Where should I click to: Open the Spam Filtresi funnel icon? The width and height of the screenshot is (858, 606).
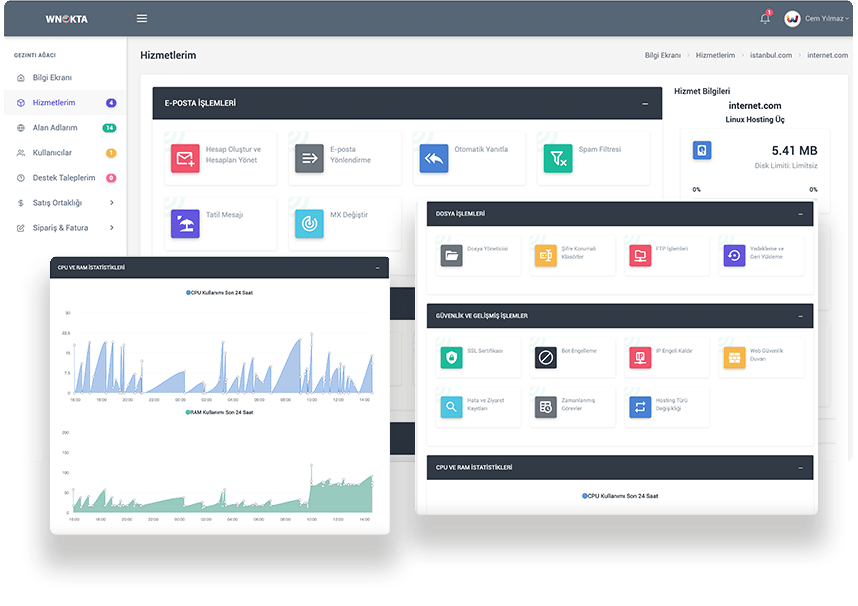[x=558, y=159]
